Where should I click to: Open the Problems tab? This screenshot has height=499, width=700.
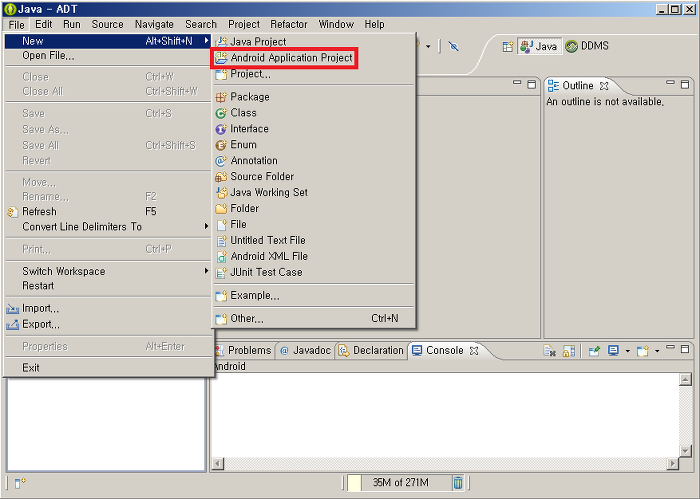click(x=244, y=350)
